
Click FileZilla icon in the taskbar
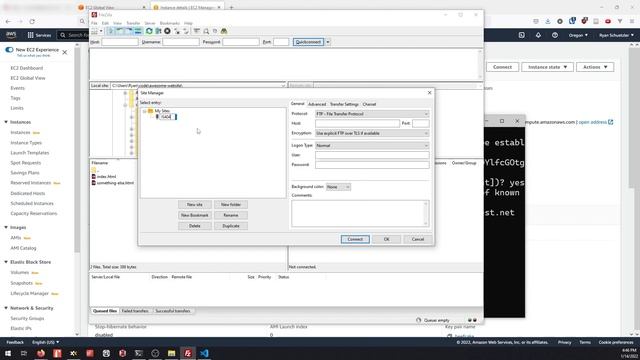188,353
